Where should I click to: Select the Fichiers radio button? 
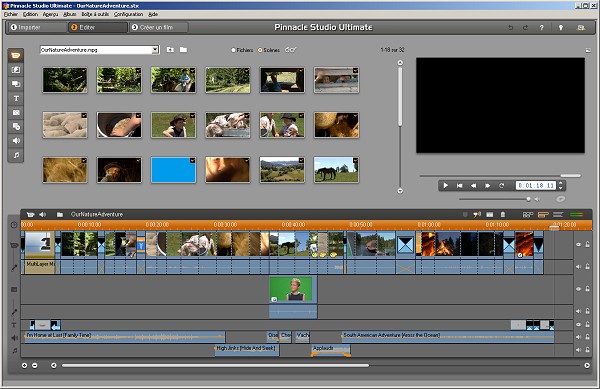pos(233,50)
